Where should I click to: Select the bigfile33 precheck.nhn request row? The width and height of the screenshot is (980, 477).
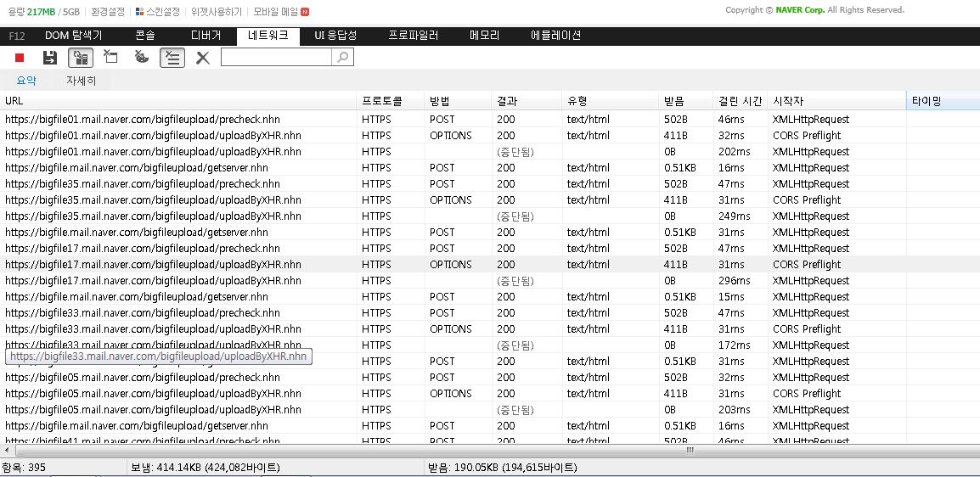coord(490,313)
